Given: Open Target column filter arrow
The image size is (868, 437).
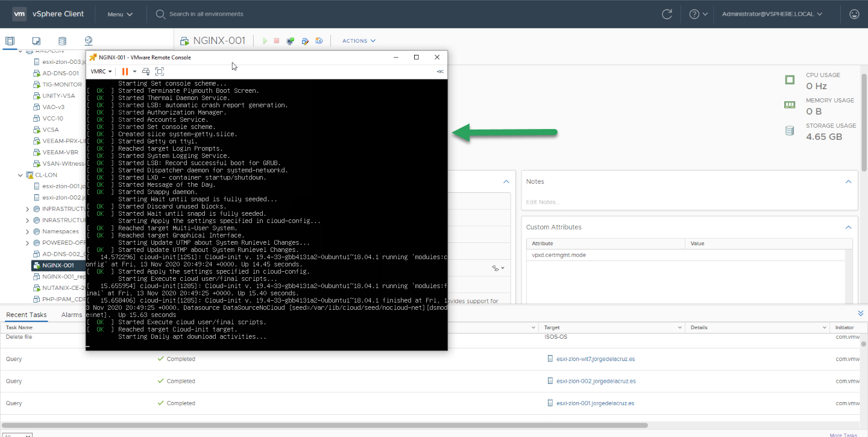Looking at the screenshot, I should tap(679, 327).
